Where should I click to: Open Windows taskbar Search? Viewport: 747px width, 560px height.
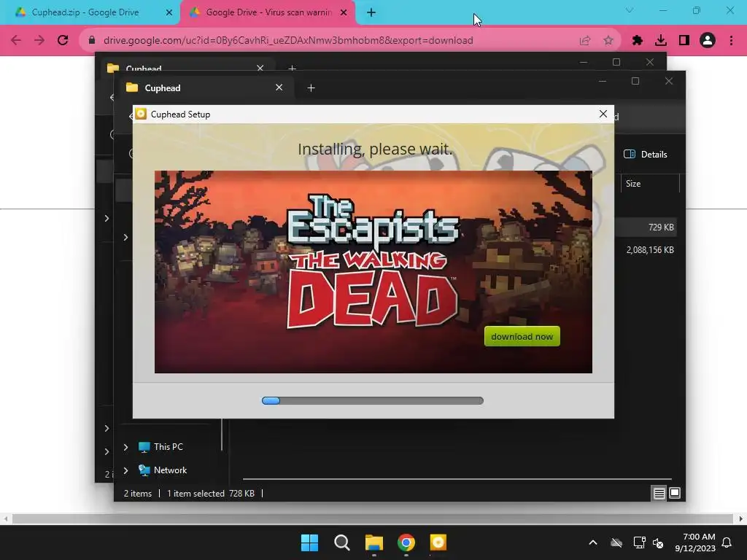[x=341, y=542]
